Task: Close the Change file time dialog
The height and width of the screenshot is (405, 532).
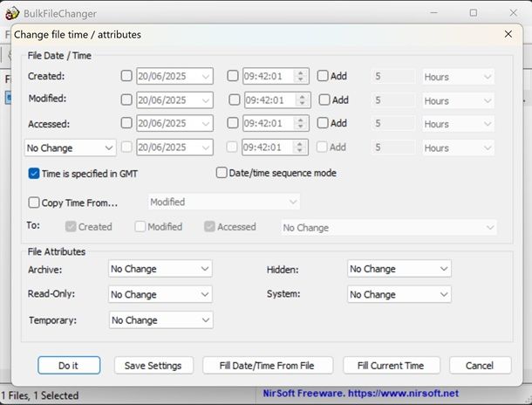Action: tap(508, 34)
